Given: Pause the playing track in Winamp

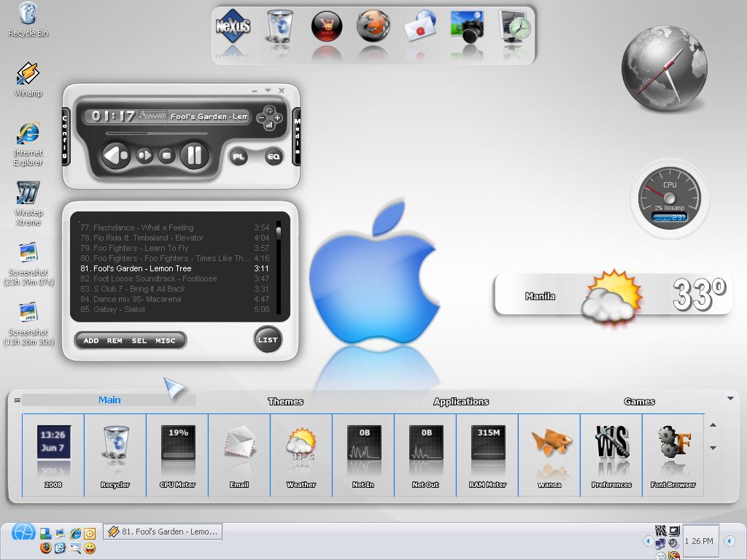Looking at the screenshot, I should pyautogui.click(x=194, y=155).
